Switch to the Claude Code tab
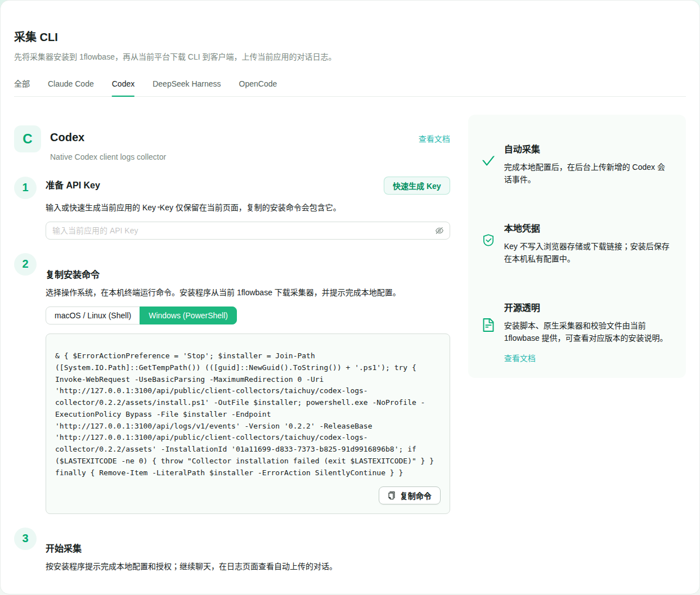700x595 pixels. coord(71,84)
